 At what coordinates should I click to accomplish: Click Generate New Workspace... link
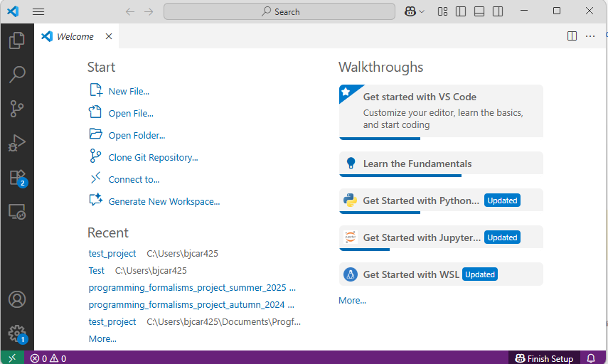164,202
